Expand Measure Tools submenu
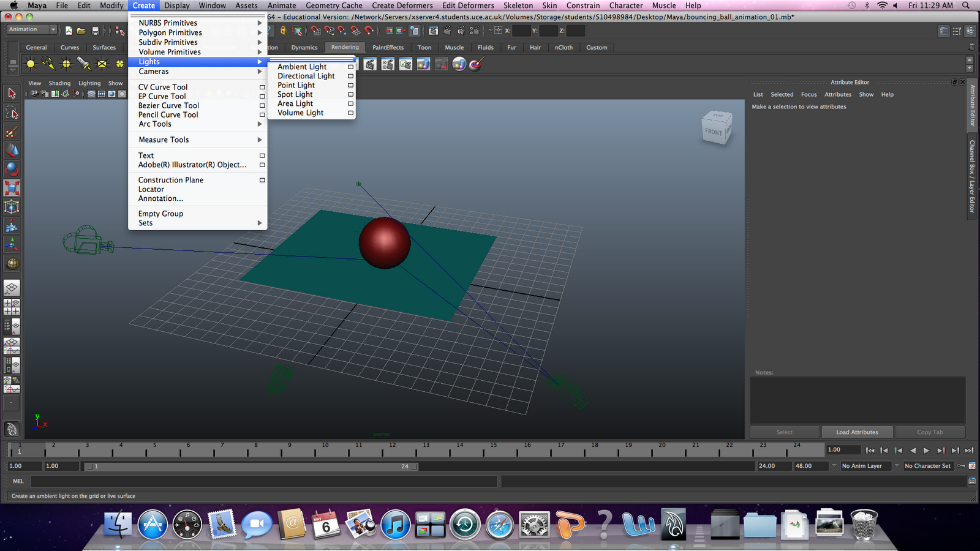980x551 pixels. click(x=197, y=140)
